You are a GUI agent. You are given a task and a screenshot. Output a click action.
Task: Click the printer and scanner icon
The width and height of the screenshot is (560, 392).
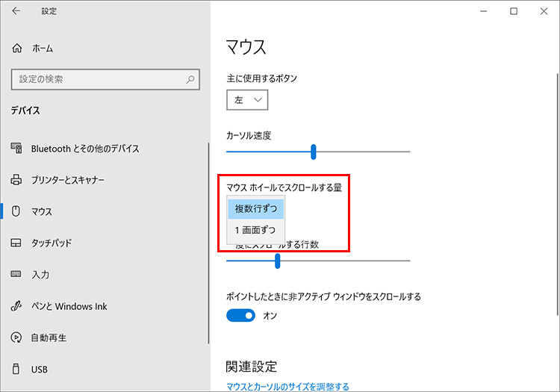pos(17,180)
